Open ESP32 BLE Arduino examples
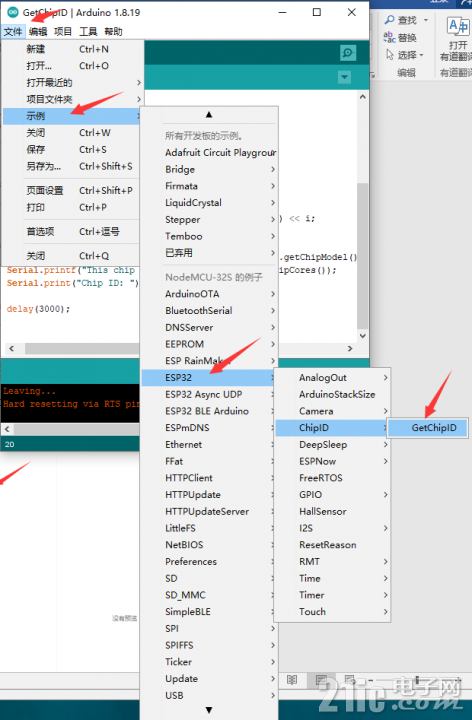472x720 pixels. click(x=208, y=411)
